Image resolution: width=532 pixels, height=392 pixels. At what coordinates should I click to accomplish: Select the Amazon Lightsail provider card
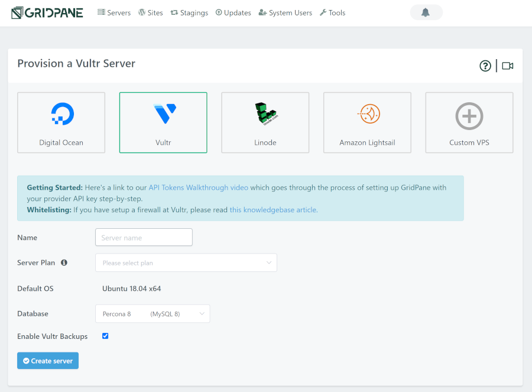(368, 122)
